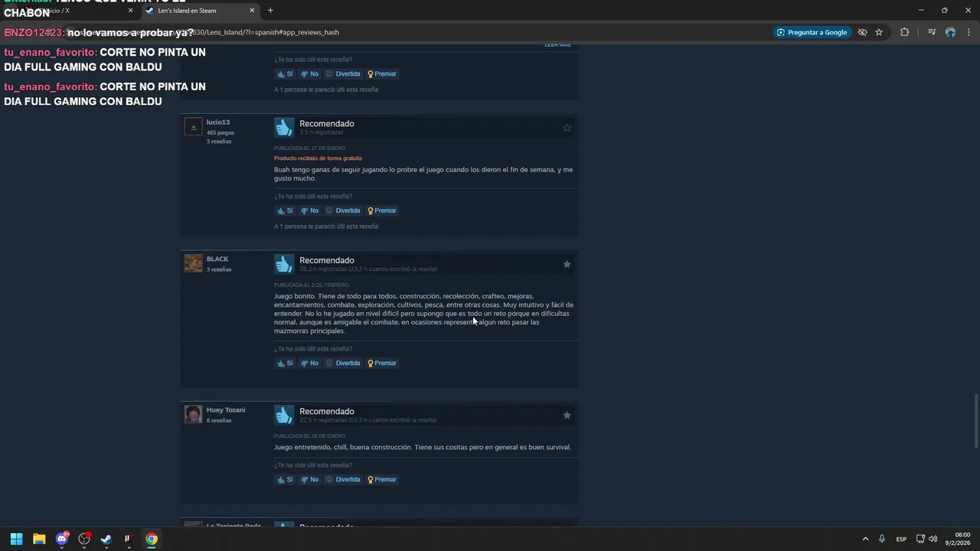Open the taskbar clock and date
The image size is (980, 551).
click(x=957, y=539)
